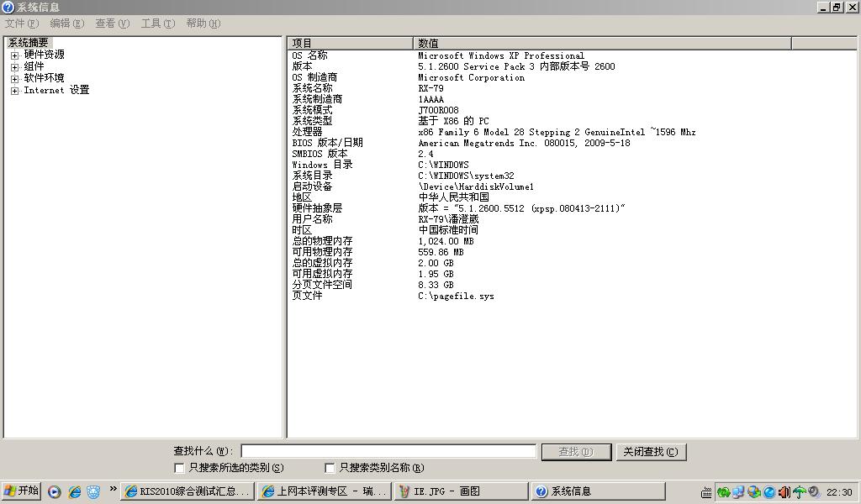Click the 数值 column header
The height and width of the screenshot is (504, 861).
[602, 43]
